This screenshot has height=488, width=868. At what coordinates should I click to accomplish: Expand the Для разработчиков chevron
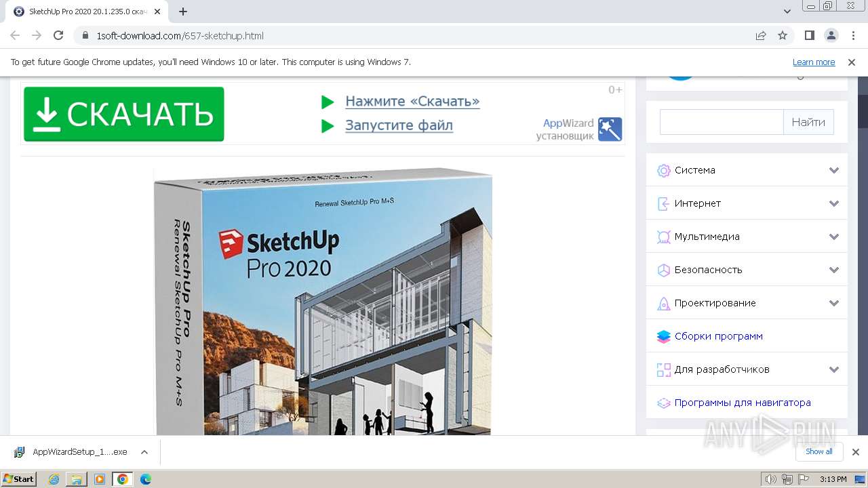tap(834, 369)
